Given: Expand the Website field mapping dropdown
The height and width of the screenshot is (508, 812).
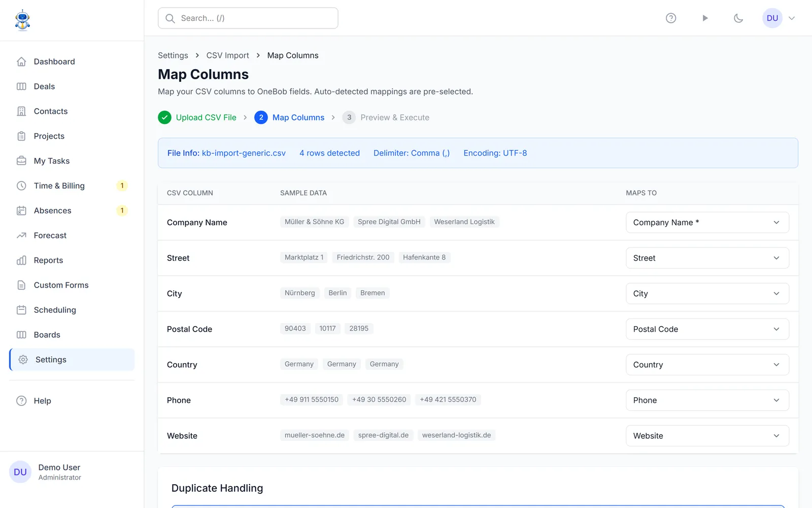Looking at the screenshot, I should coord(707,436).
